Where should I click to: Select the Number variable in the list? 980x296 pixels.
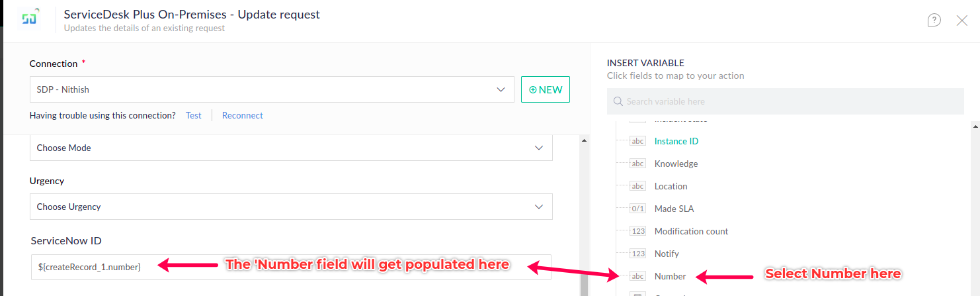670,276
